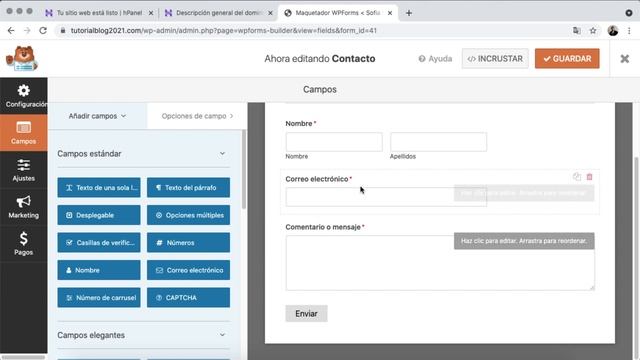Bookmark this page with star icon
The image size is (640, 360).
coord(593,31)
